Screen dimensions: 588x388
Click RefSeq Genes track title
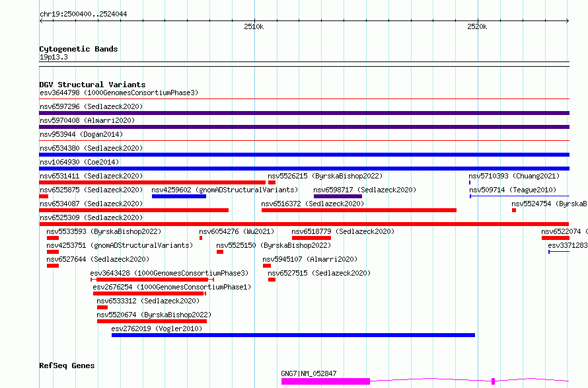[67, 366]
